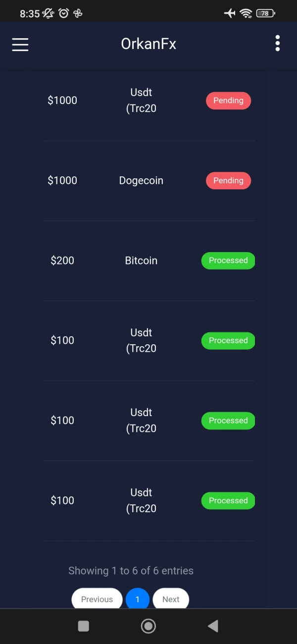The height and width of the screenshot is (644, 297).
Task: Tap the Android Home button
Action: [x=148, y=626]
